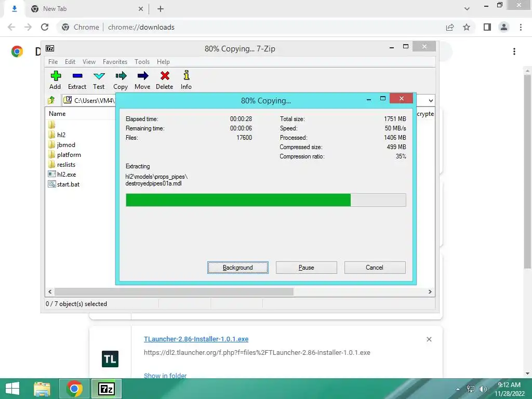Click the Background button
Screen dimensions: 532x399
238,268
